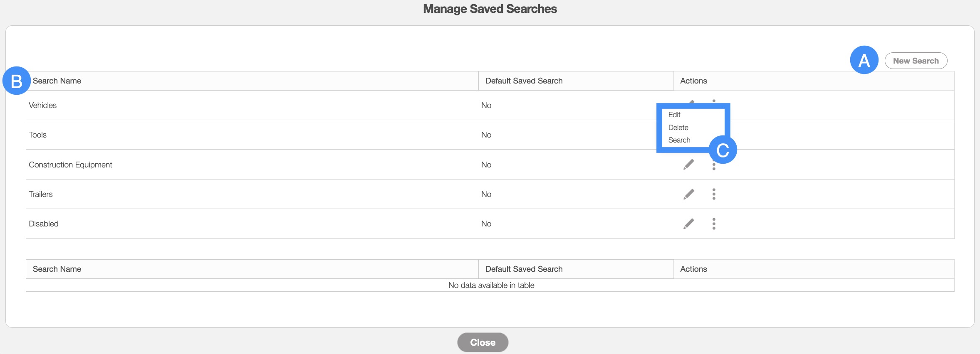Open the three-dot menu for Trailers

click(714, 194)
